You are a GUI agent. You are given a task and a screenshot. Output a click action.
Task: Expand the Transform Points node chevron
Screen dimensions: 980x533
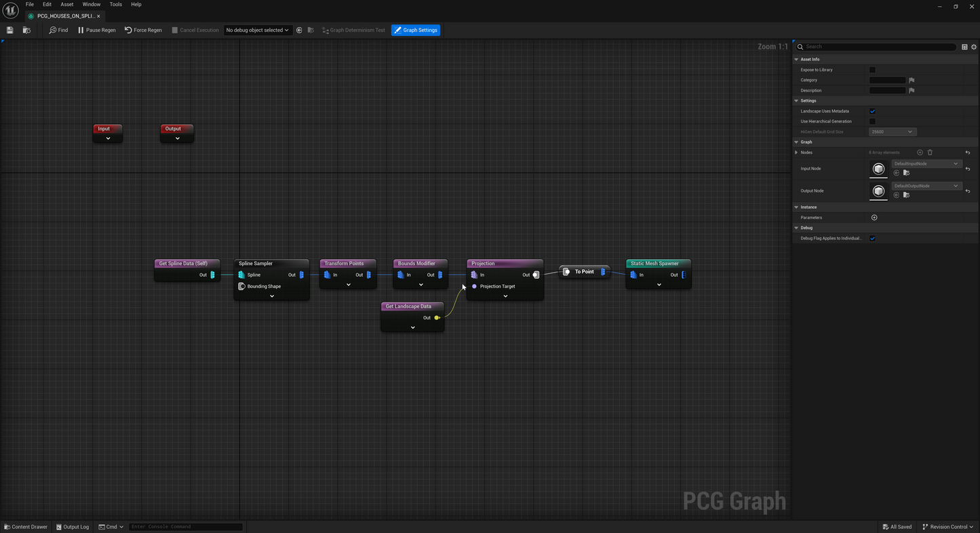point(348,285)
